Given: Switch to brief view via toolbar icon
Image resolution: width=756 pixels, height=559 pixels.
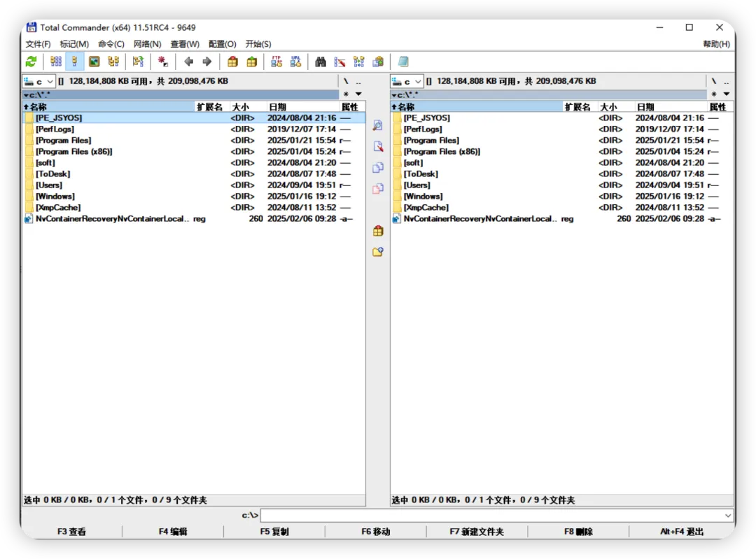Looking at the screenshot, I should click(56, 62).
